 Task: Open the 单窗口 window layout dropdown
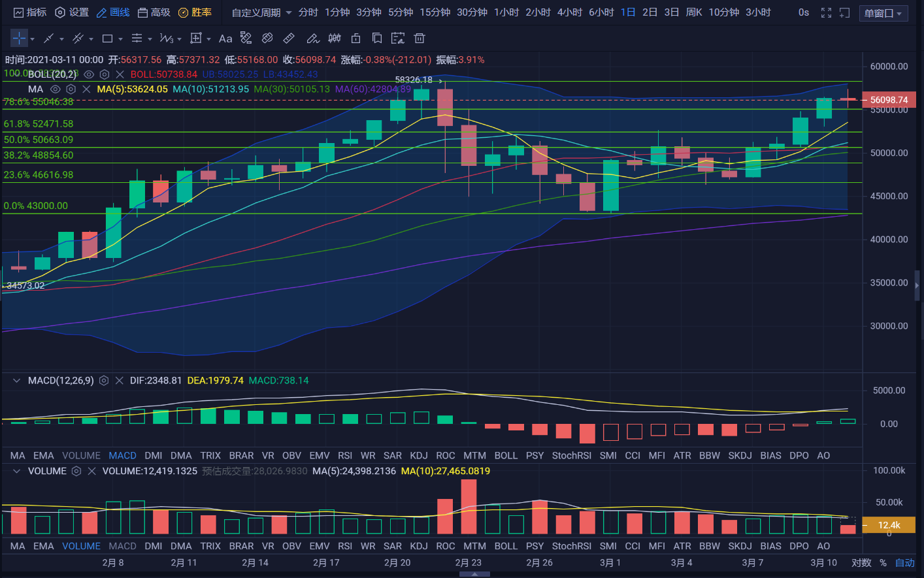pyautogui.click(x=883, y=13)
